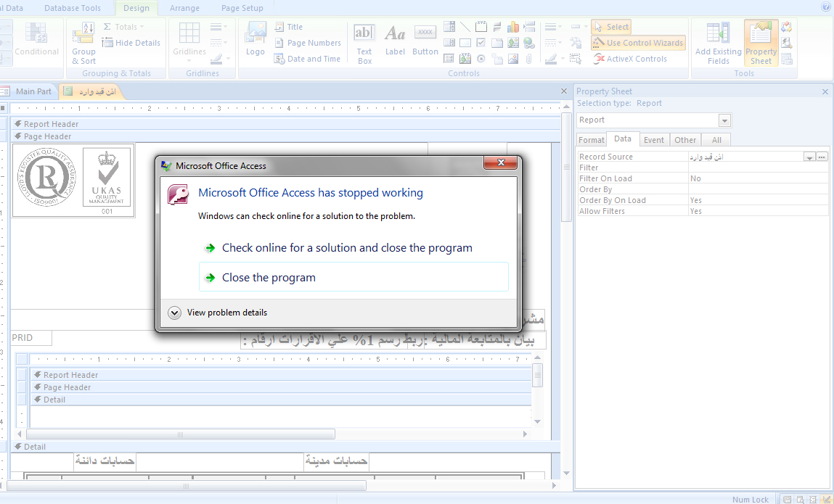Add a Title to the report
Image resolution: width=834 pixels, height=504 pixels.
288,27
